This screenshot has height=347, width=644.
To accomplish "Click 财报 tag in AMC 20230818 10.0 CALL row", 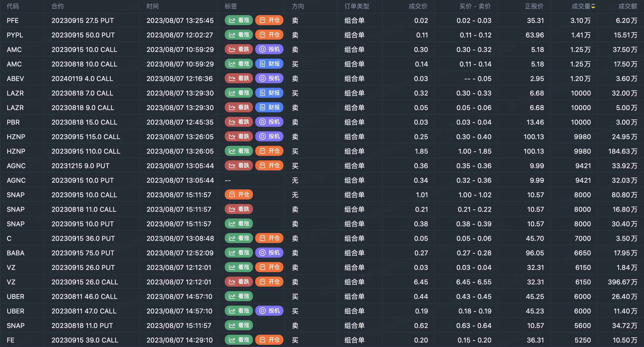I will [269, 64].
